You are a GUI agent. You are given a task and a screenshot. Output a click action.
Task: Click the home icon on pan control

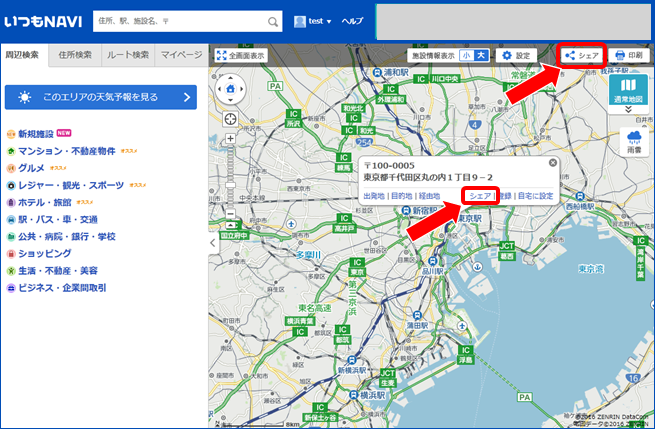(x=230, y=89)
